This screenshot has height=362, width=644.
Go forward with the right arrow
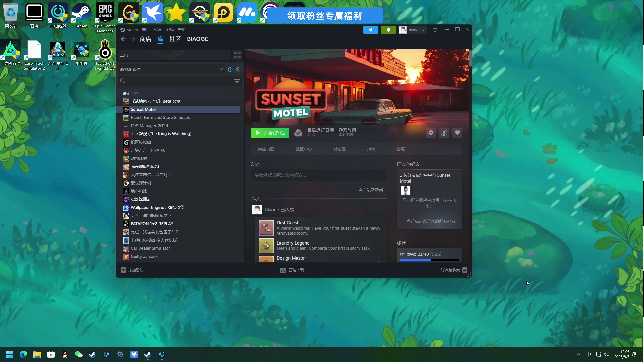[133, 39]
